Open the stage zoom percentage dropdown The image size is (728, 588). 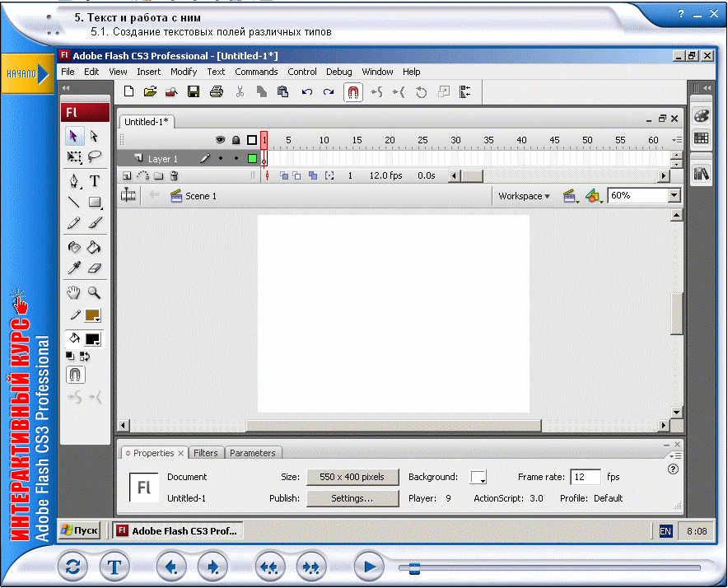click(675, 196)
